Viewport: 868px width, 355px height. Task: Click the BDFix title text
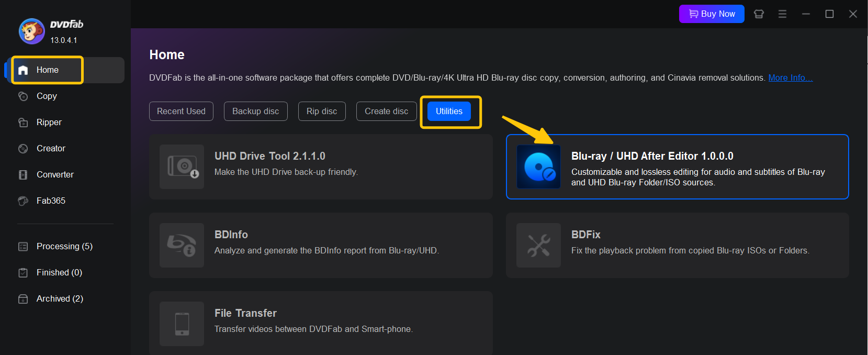click(586, 235)
